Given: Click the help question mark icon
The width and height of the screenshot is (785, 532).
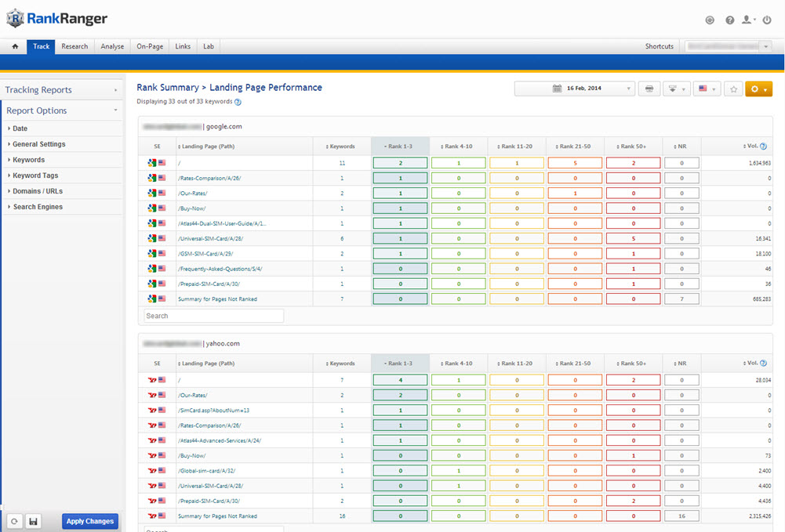Looking at the screenshot, I should (x=729, y=20).
